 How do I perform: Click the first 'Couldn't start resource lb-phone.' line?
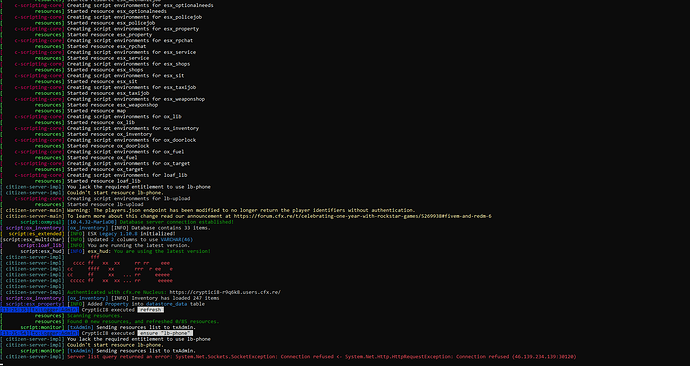click(115, 193)
